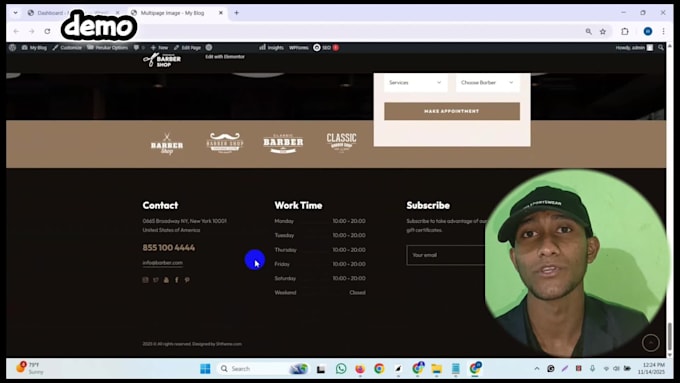680x383 pixels.
Task: Click the Monday work time row
Action: [x=320, y=221]
